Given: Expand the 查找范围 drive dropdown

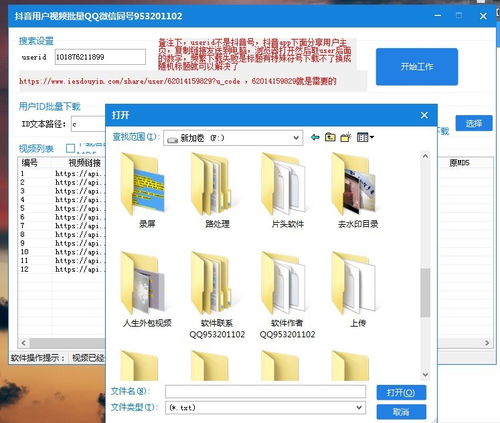Looking at the screenshot, I should coord(296,138).
